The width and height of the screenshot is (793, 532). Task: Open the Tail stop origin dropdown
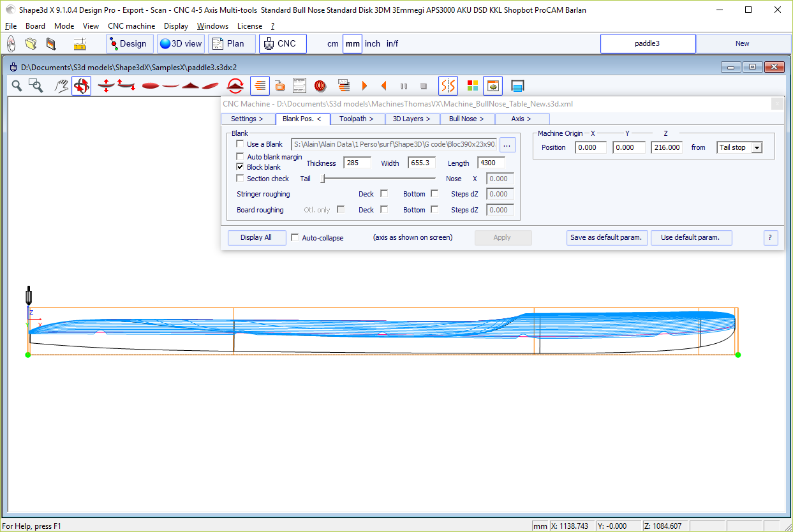tap(757, 147)
